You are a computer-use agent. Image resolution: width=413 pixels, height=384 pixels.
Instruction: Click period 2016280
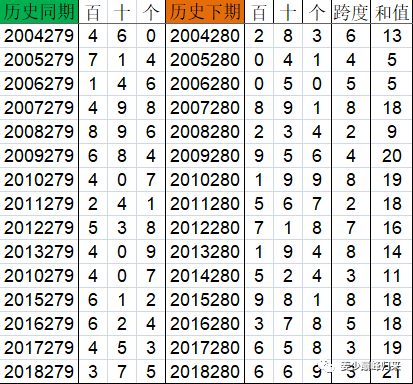[x=205, y=324]
